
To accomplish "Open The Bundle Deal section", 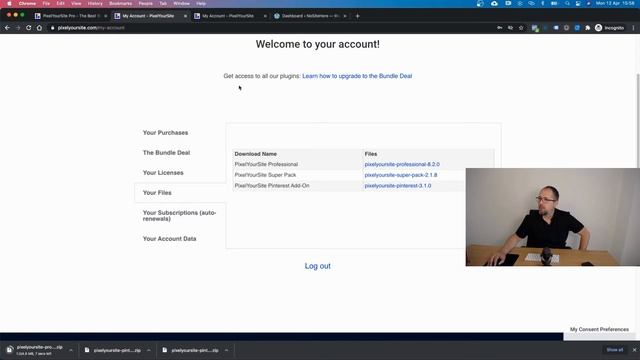I will tap(167, 153).
